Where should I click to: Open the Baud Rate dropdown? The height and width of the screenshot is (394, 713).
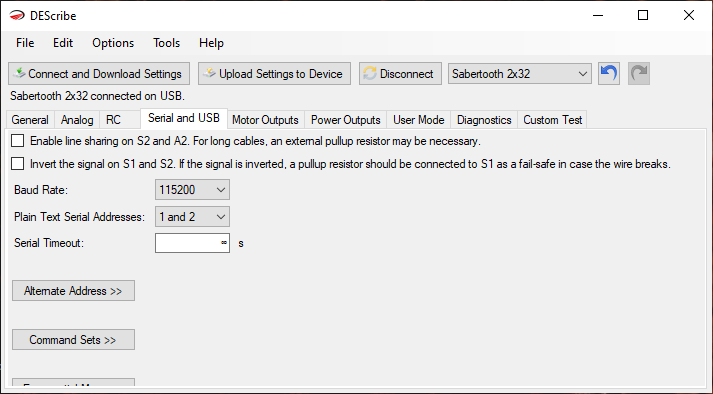pos(192,190)
